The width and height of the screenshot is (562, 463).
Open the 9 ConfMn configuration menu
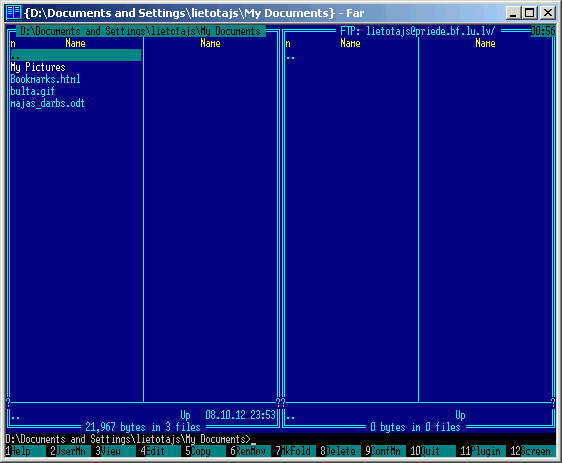386,451
